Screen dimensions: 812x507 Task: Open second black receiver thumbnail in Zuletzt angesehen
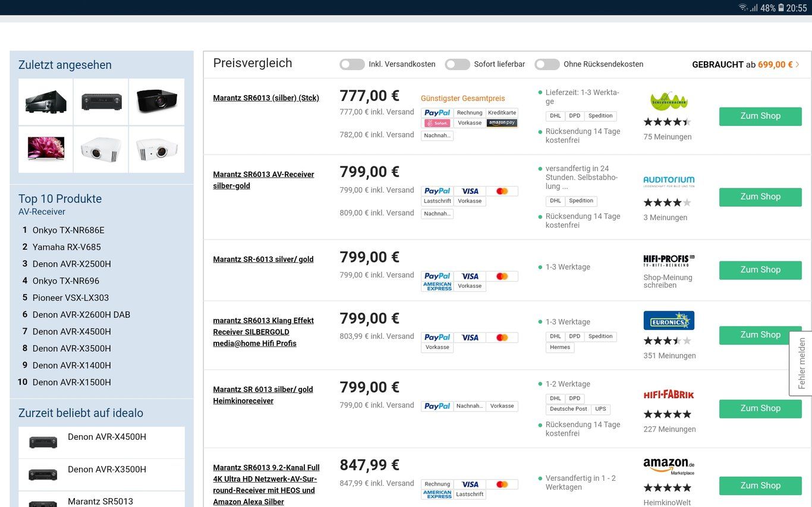click(x=101, y=102)
